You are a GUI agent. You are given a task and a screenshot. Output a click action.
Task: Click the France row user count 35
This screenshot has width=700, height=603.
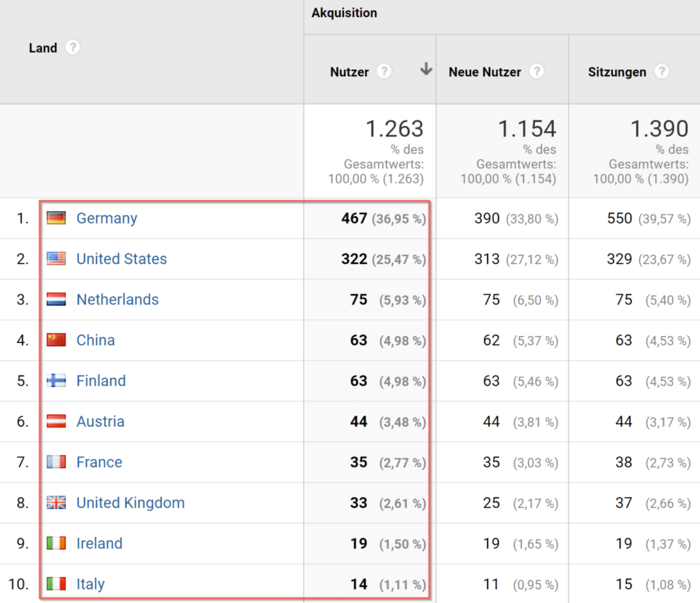358,462
